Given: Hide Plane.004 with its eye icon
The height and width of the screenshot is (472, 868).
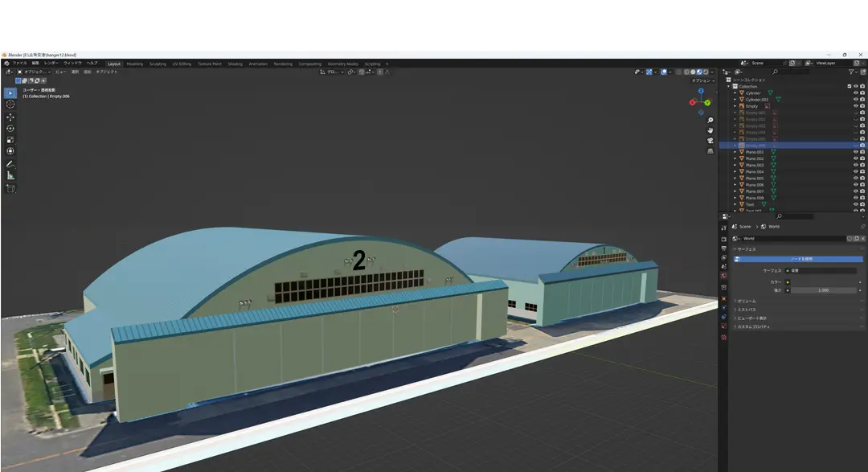Looking at the screenshot, I should coord(856,172).
